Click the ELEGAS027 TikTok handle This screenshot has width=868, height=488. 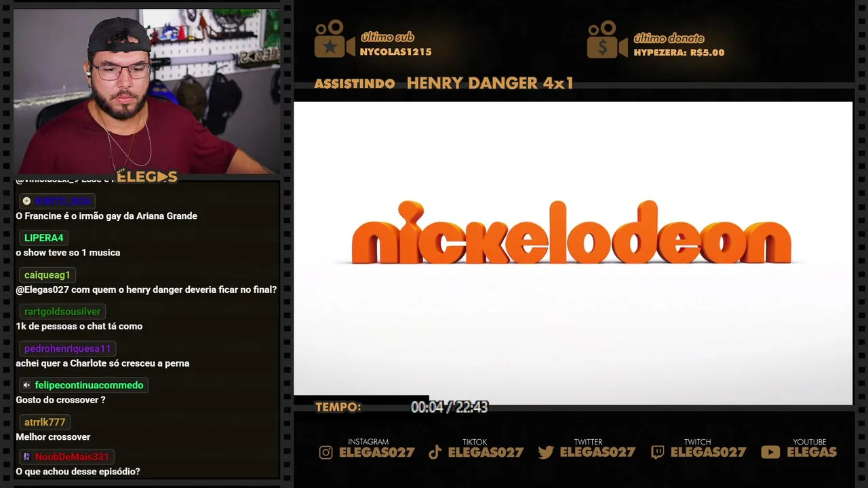pos(486,452)
